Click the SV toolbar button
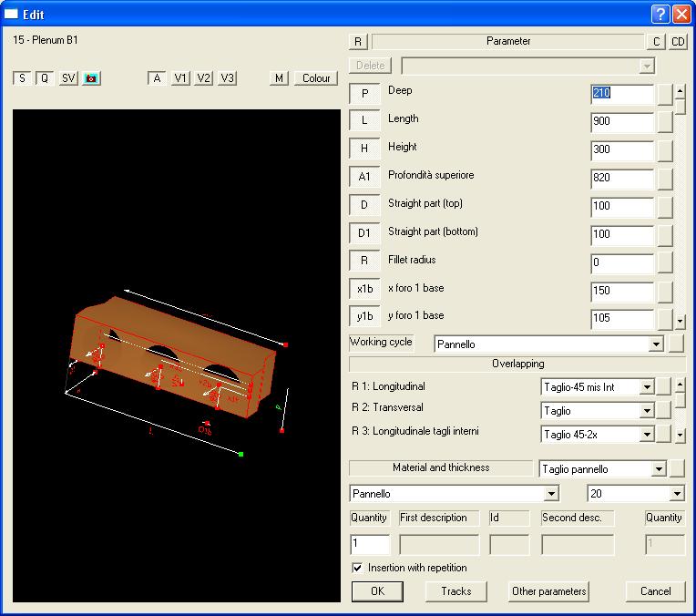 pyautogui.click(x=68, y=78)
